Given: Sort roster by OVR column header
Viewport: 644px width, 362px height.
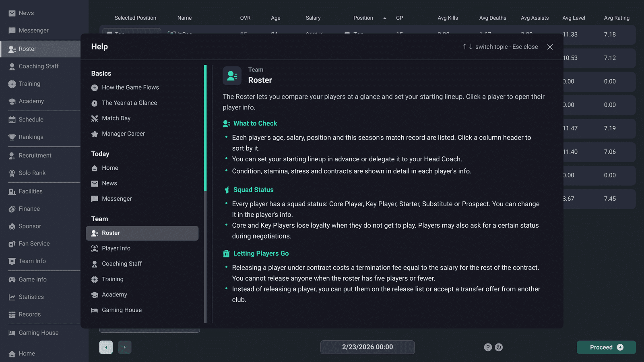Looking at the screenshot, I should pos(245,18).
